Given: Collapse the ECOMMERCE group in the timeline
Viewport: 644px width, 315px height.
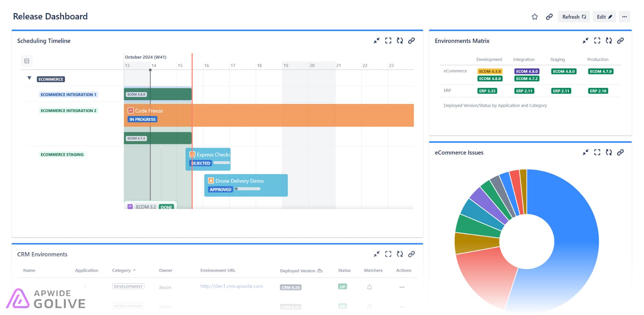Looking at the screenshot, I should (29, 78).
